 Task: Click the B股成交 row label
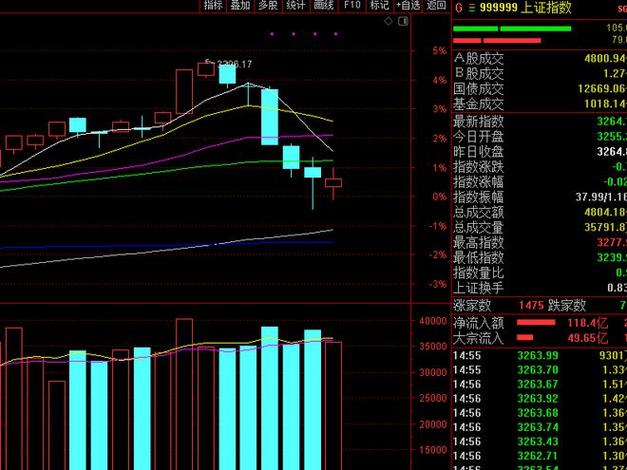[x=478, y=74]
